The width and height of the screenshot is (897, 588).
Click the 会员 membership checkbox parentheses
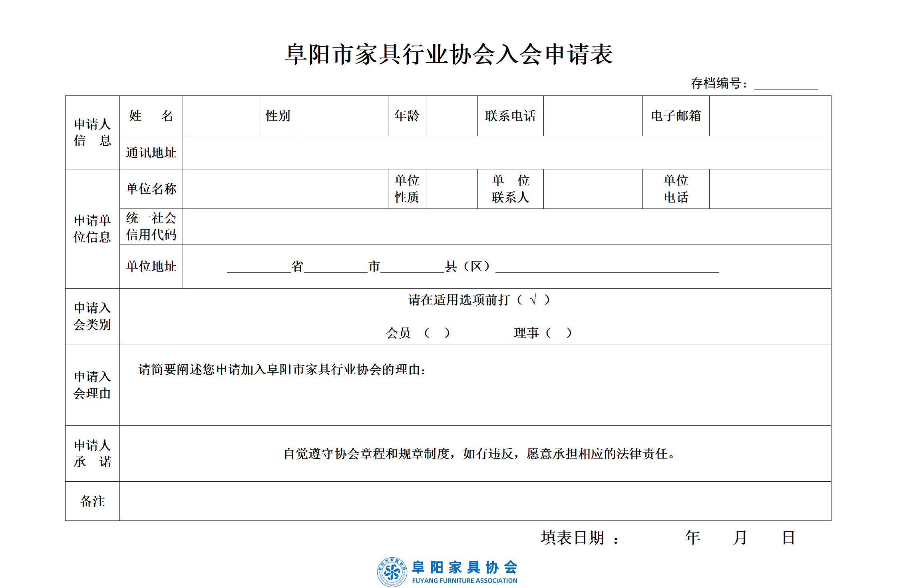pos(437,333)
